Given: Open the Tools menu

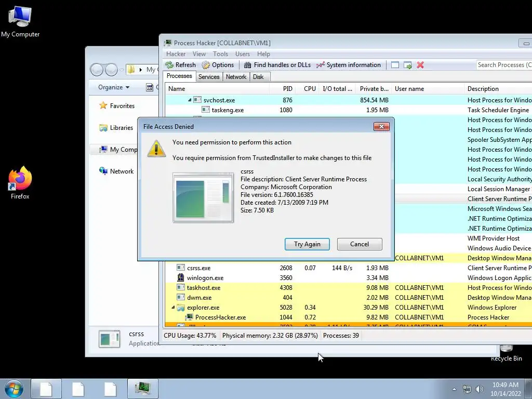Looking at the screenshot, I should [x=220, y=54].
